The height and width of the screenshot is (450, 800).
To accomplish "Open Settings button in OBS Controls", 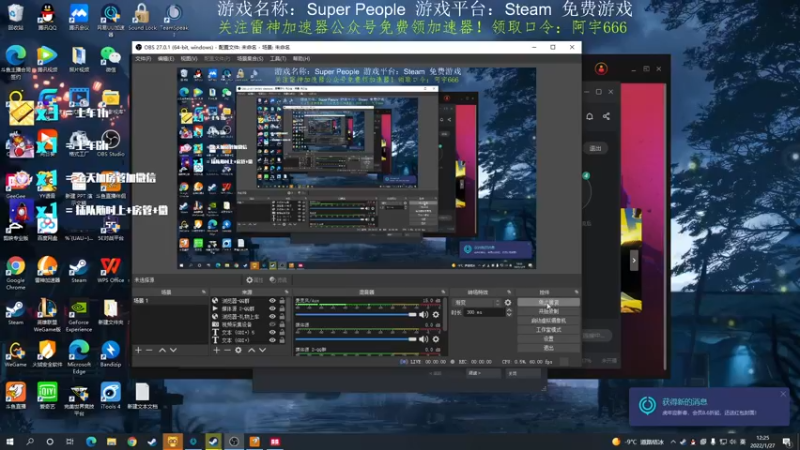I will [x=548, y=339].
